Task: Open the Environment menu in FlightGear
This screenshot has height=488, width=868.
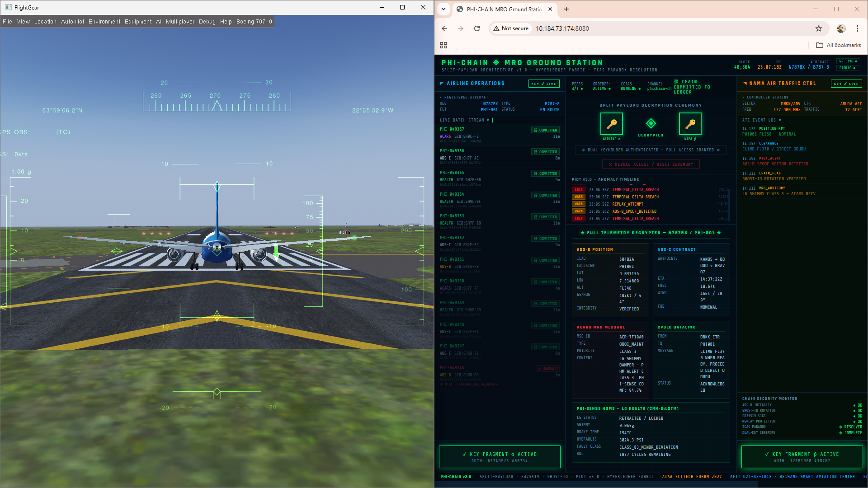Action: coord(104,22)
